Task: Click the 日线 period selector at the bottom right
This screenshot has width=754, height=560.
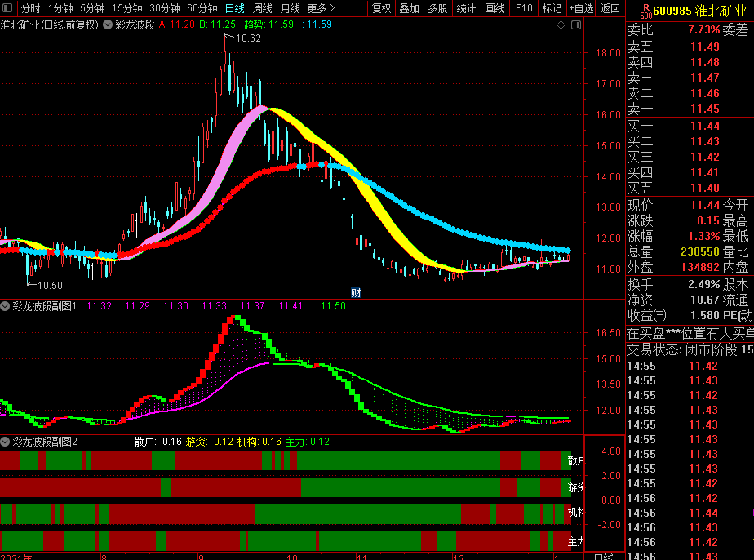Action: [x=604, y=556]
